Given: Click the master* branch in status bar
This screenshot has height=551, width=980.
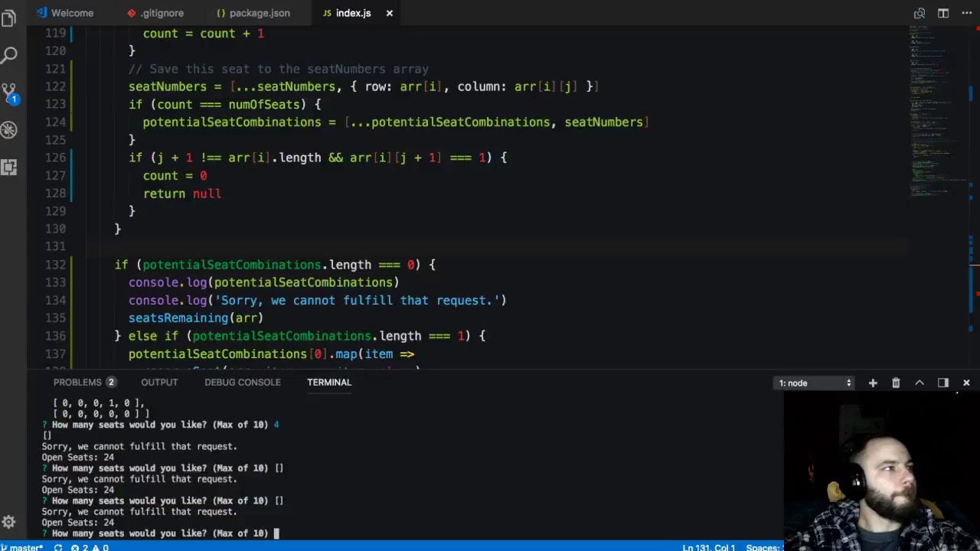Looking at the screenshot, I should click(x=22, y=546).
